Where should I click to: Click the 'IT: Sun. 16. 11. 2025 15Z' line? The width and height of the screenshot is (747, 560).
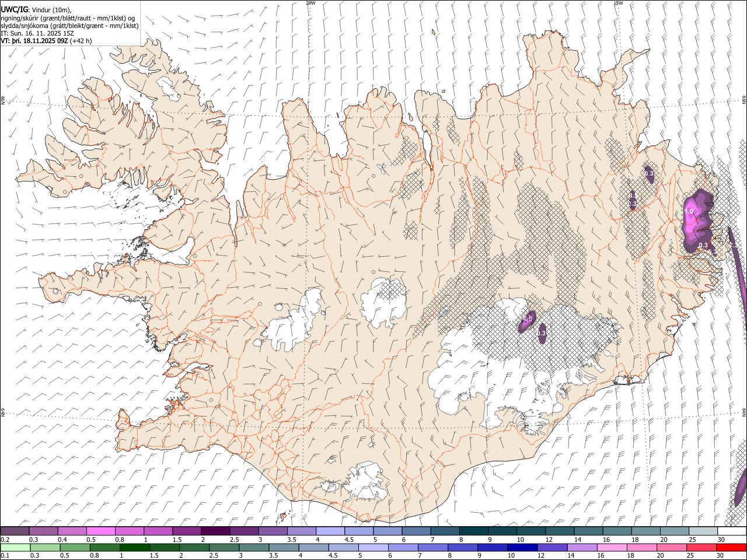[x=37, y=33]
